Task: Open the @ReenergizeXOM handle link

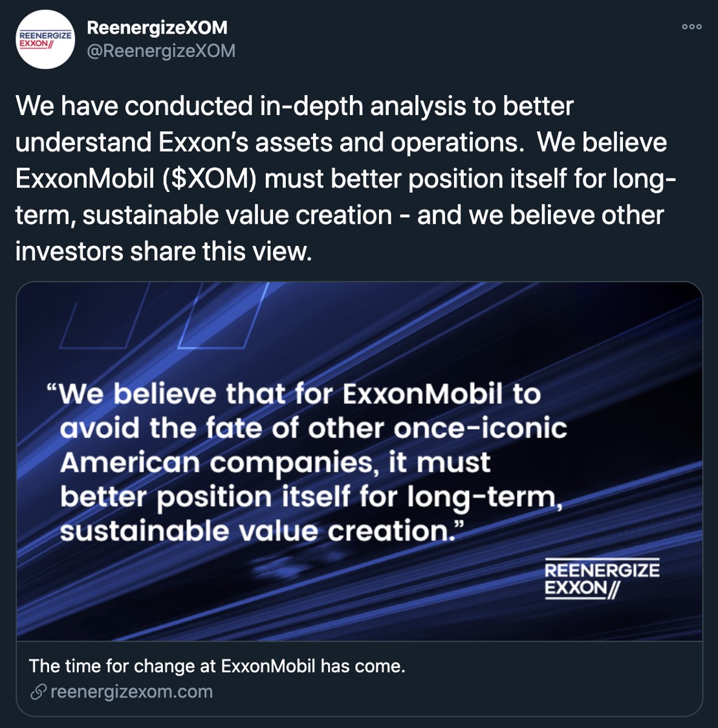Action: pyautogui.click(x=161, y=50)
